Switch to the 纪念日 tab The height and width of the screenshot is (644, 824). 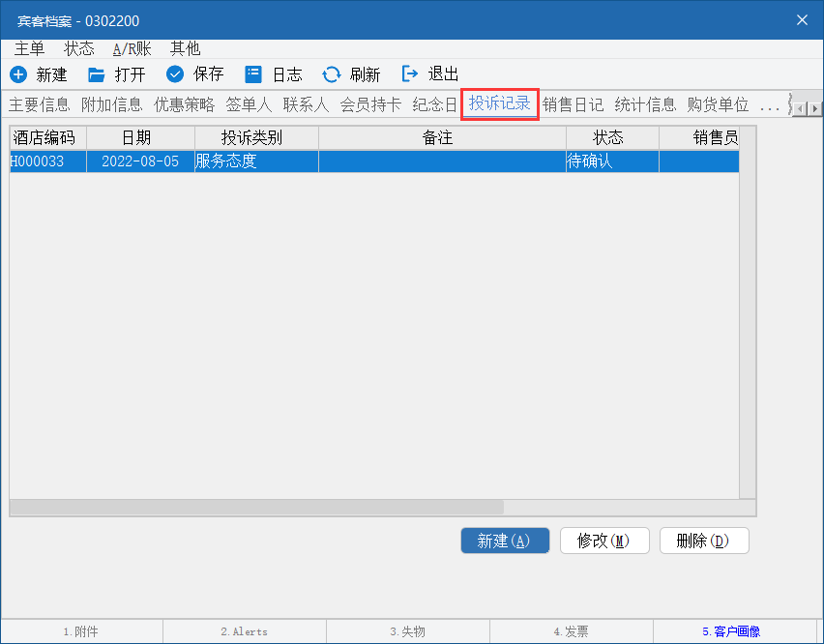click(435, 104)
